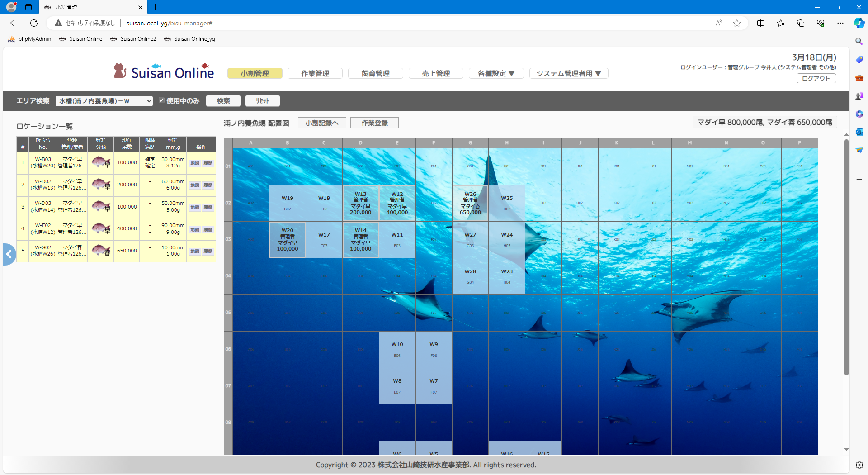Open browser settings and more menu
This screenshot has height=475, width=868.
[840, 23]
